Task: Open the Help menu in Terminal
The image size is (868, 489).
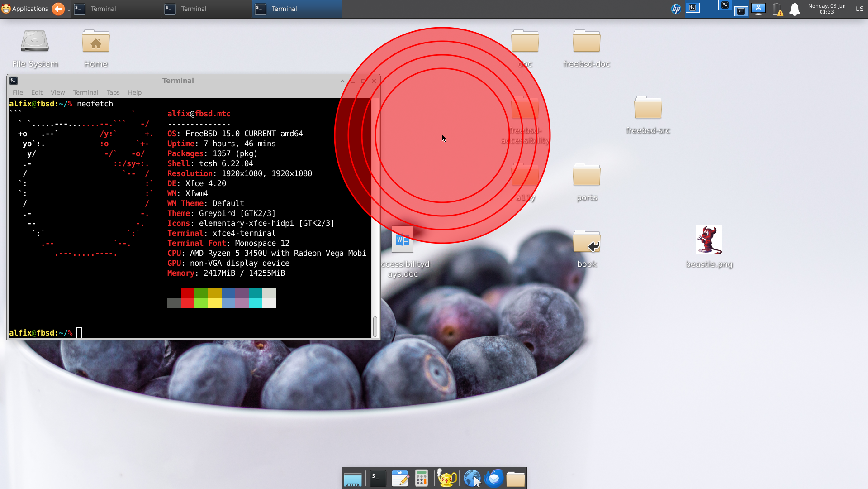Action: click(x=134, y=92)
